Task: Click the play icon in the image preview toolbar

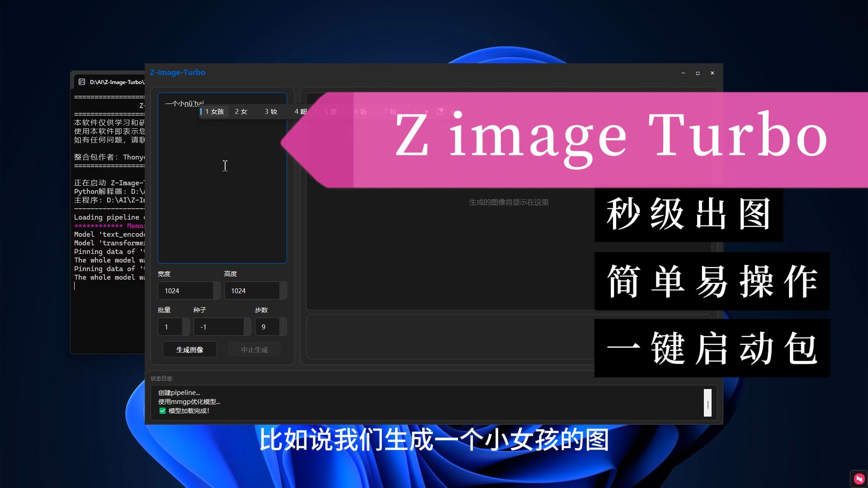Action: tap(426, 111)
